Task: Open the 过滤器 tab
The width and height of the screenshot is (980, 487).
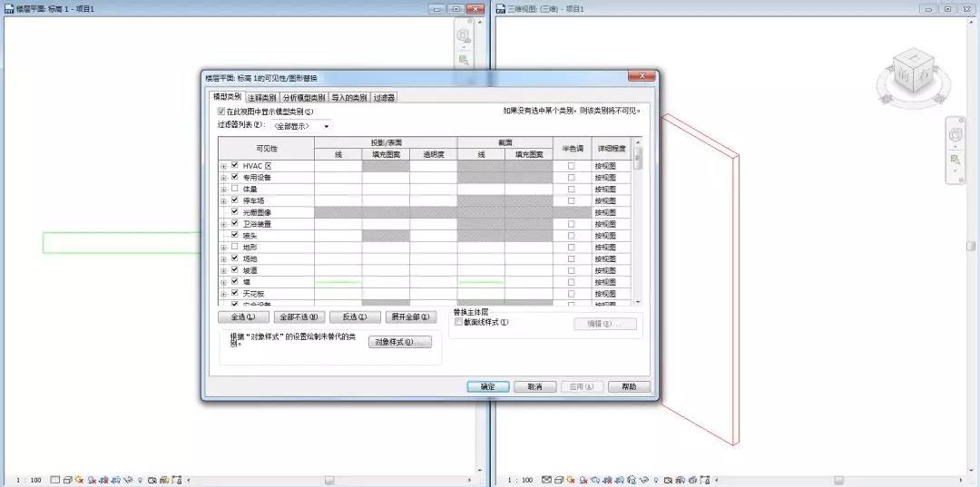Action: 385,97
